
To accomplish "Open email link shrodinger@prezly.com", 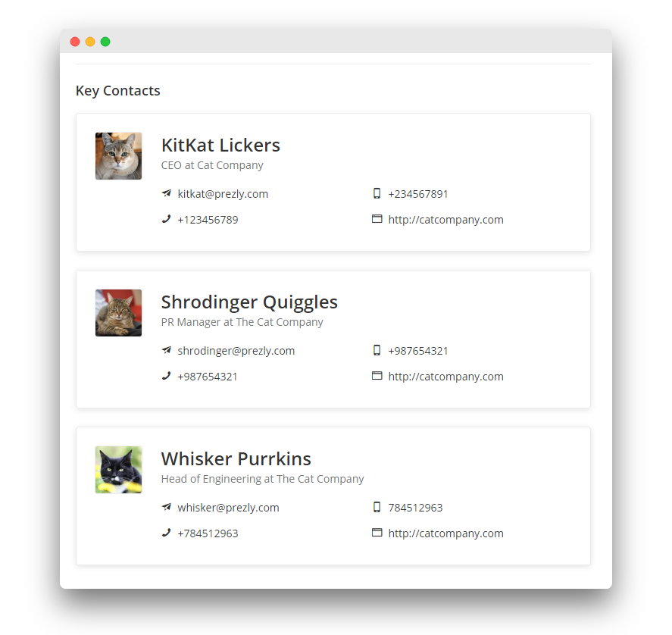I will coord(236,351).
